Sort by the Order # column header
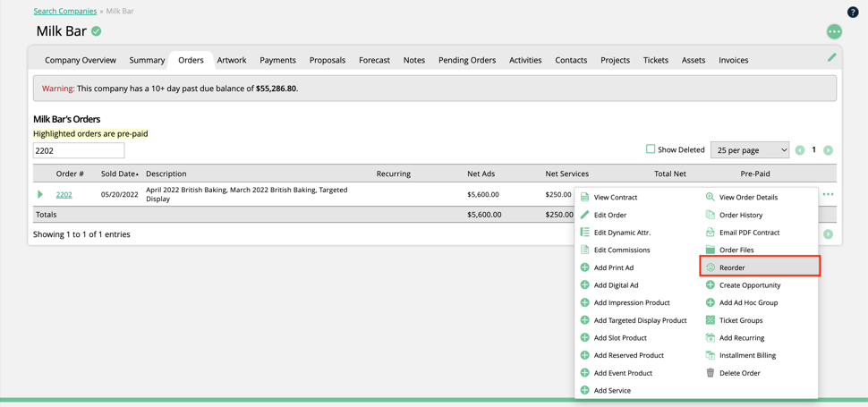 [70, 174]
